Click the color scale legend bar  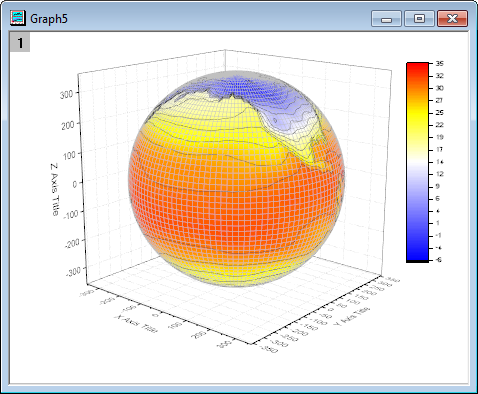(x=417, y=162)
